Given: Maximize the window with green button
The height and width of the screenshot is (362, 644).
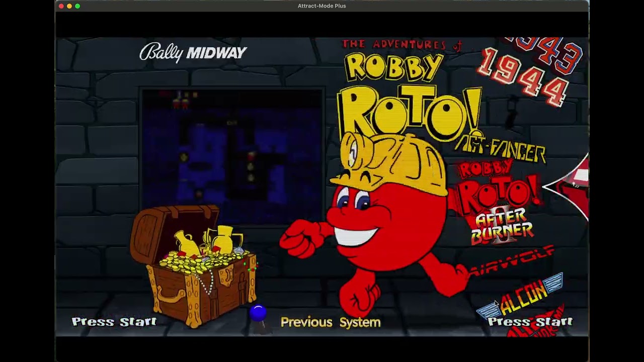Looking at the screenshot, I should click(x=77, y=6).
